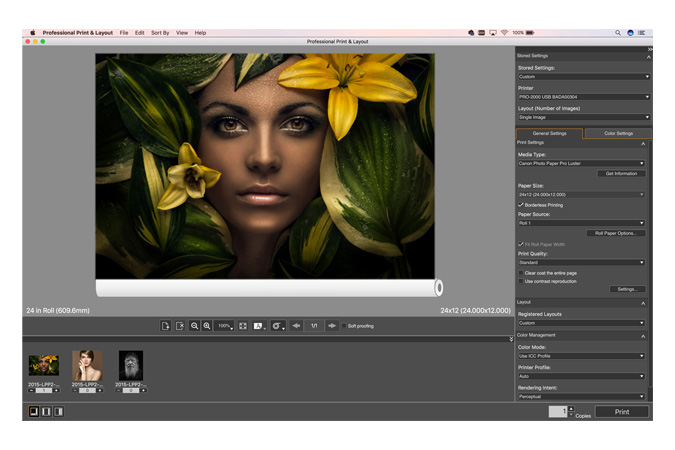
Task: Open the Color Mode dropdown
Action: [581, 356]
